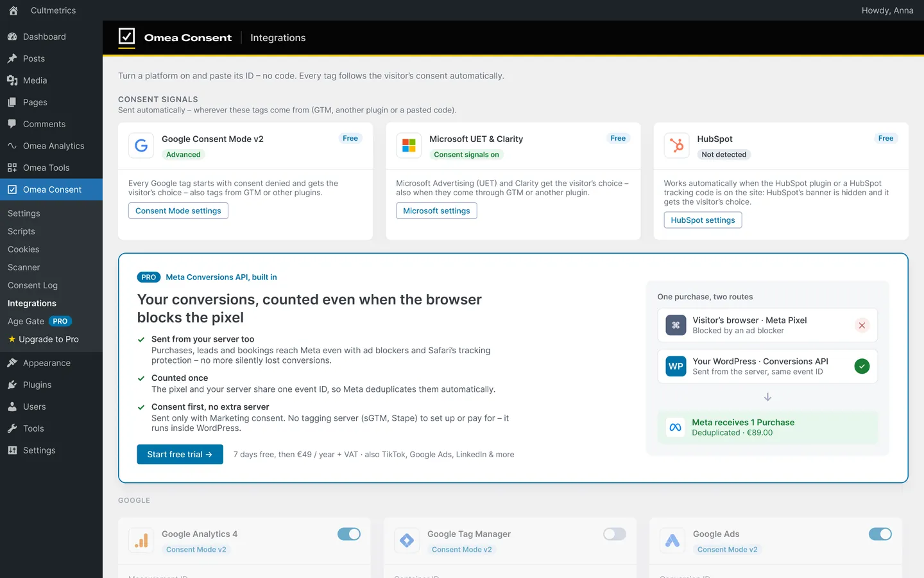
Task: Click the Omea Consent checkbox logo in header
Action: coord(127,37)
